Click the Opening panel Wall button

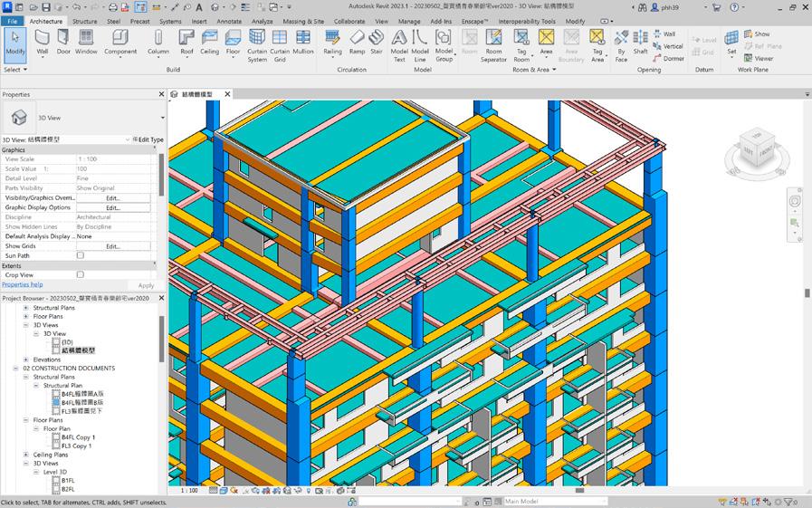tap(664, 34)
